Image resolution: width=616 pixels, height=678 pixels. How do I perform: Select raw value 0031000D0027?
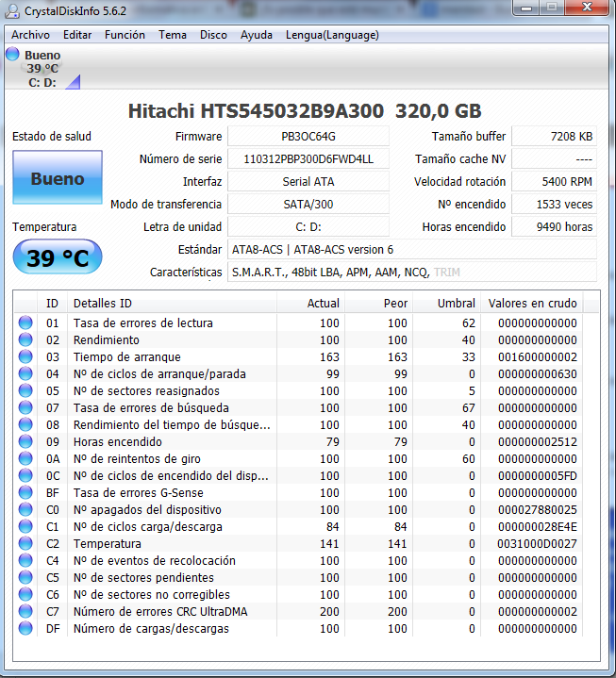538,543
